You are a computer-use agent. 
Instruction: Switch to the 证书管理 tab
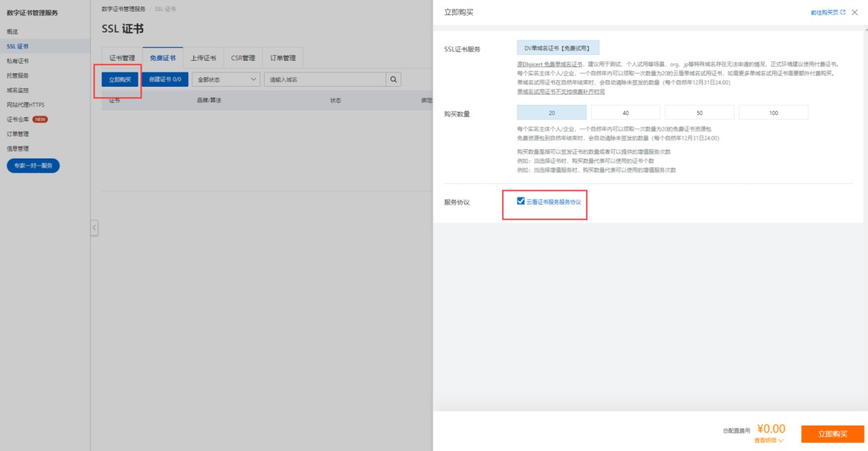click(x=122, y=58)
